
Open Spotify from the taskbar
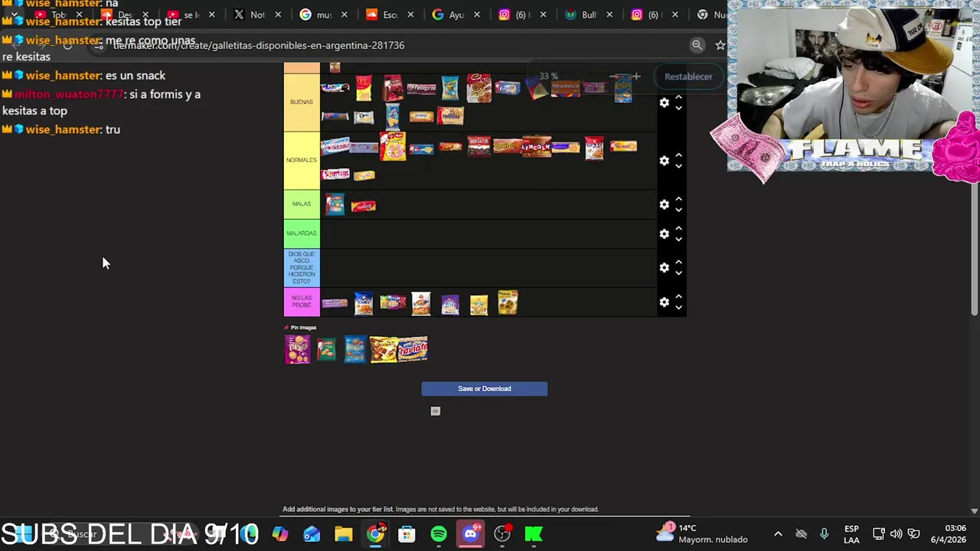coord(439,533)
